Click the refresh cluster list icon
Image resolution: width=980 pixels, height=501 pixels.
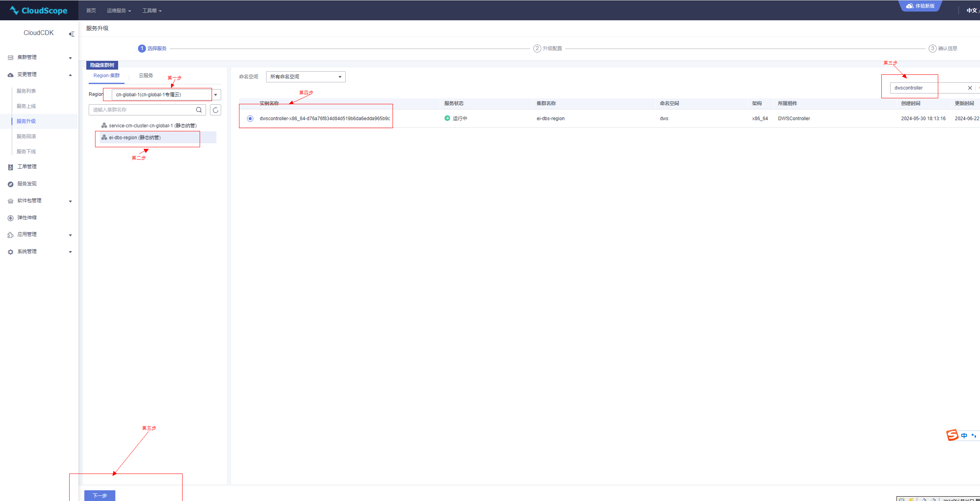pos(216,110)
